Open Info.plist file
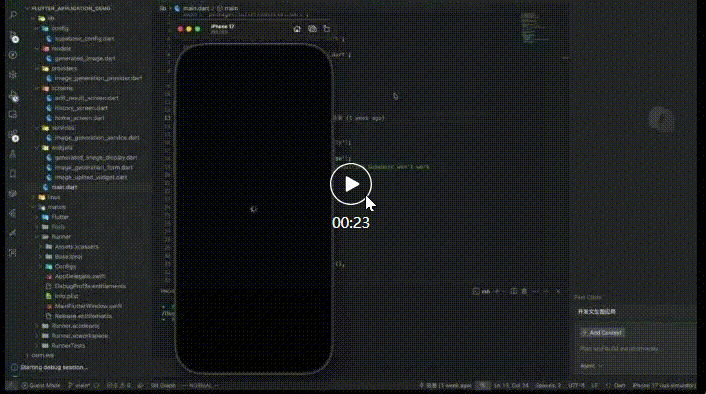Image resolution: width=706 pixels, height=394 pixels. [x=66, y=296]
